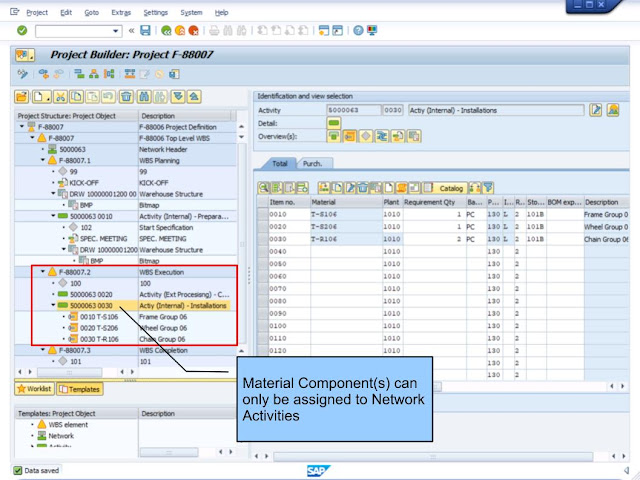Click the trash icon in component table toolbar
The width and height of the screenshot is (640, 480).
pos(362,188)
